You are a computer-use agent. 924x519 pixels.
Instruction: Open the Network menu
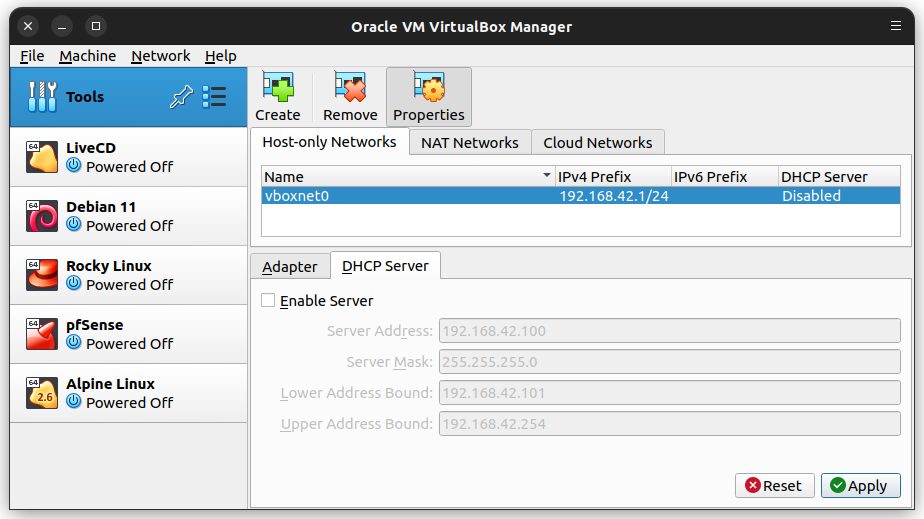click(160, 56)
